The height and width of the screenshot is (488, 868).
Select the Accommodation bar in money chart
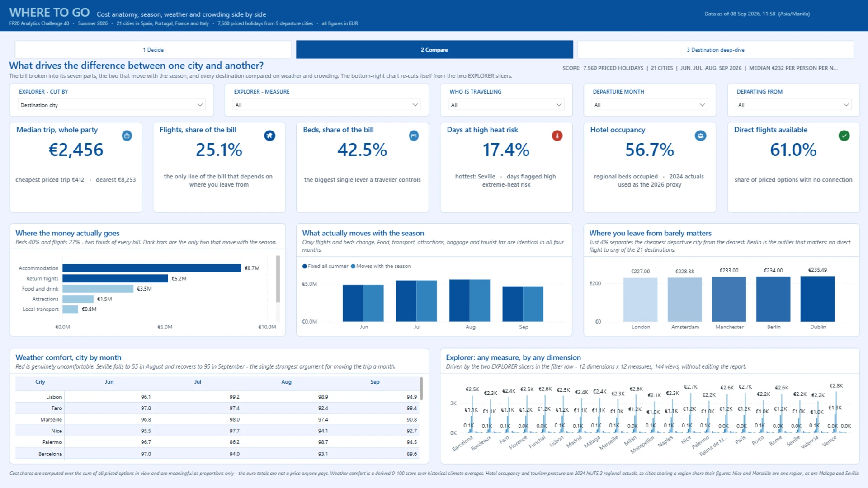click(x=152, y=268)
